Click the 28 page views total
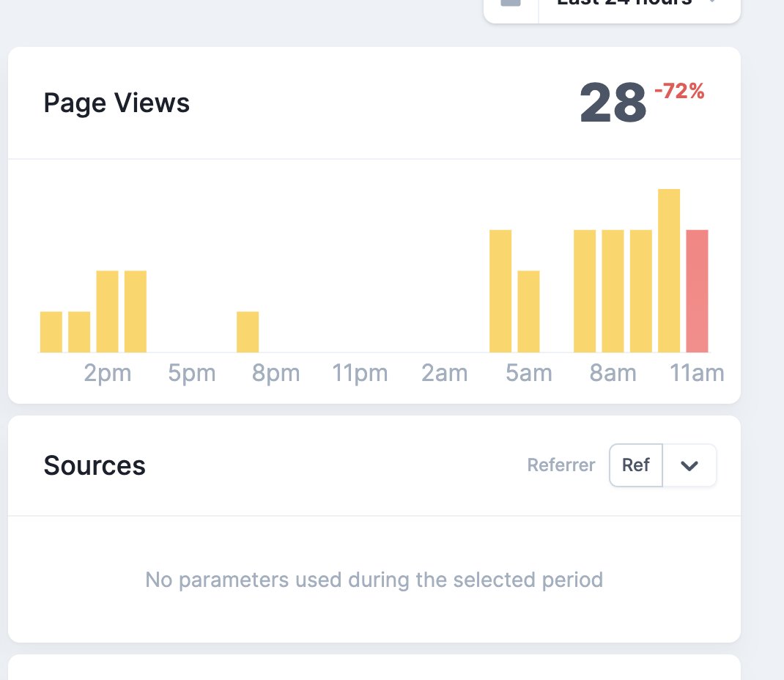The height and width of the screenshot is (680, 784). coord(613,103)
